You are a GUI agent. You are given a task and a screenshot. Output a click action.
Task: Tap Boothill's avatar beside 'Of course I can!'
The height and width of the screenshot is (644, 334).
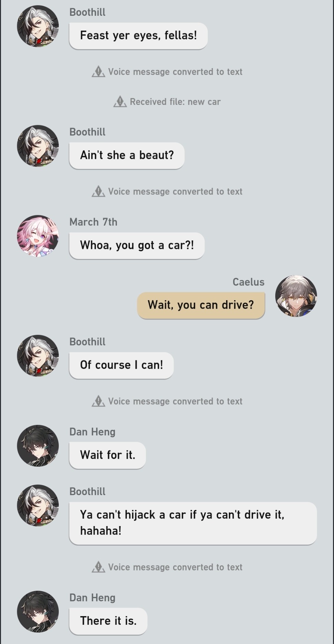click(x=38, y=356)
